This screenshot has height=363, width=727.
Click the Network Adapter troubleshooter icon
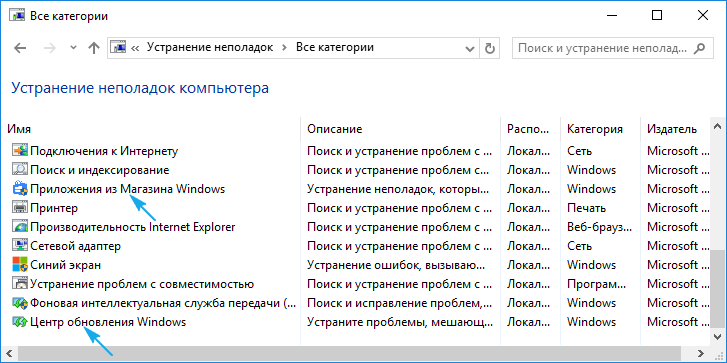pos(19,246)
